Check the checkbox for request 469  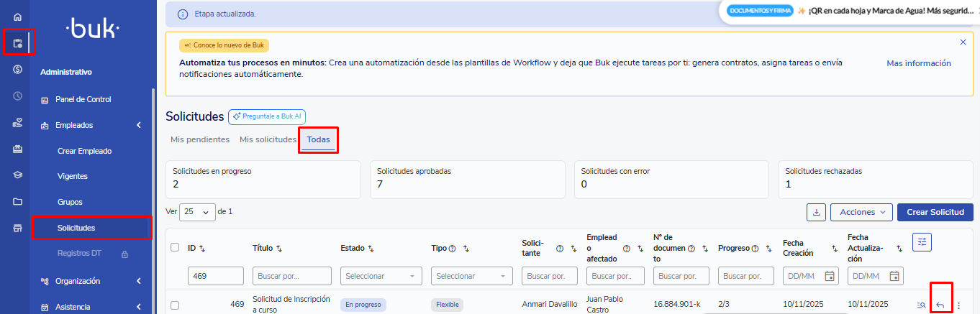(175, 305)
